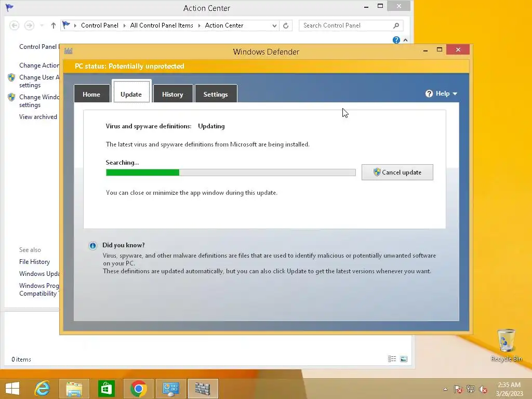
Task: Click the Windows Defender title bar castle icon
Action: click(x=68, y=51)
